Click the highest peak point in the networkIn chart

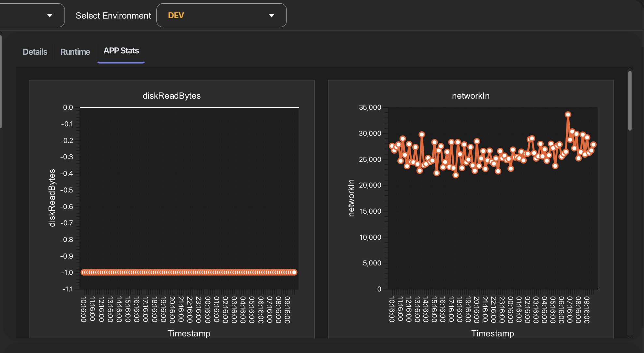point(568,114)
